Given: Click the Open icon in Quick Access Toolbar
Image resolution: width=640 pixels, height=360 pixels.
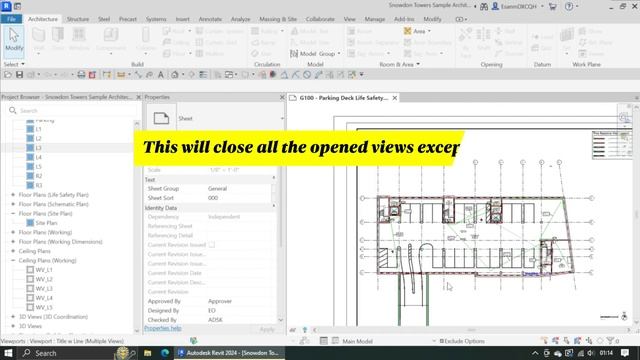Looking at the screenshot, I should (8, 75).
